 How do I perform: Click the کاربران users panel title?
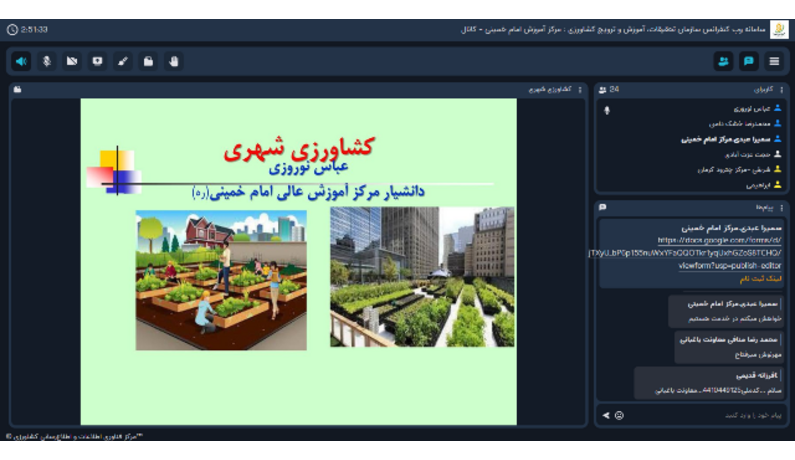tap(764, 90)
